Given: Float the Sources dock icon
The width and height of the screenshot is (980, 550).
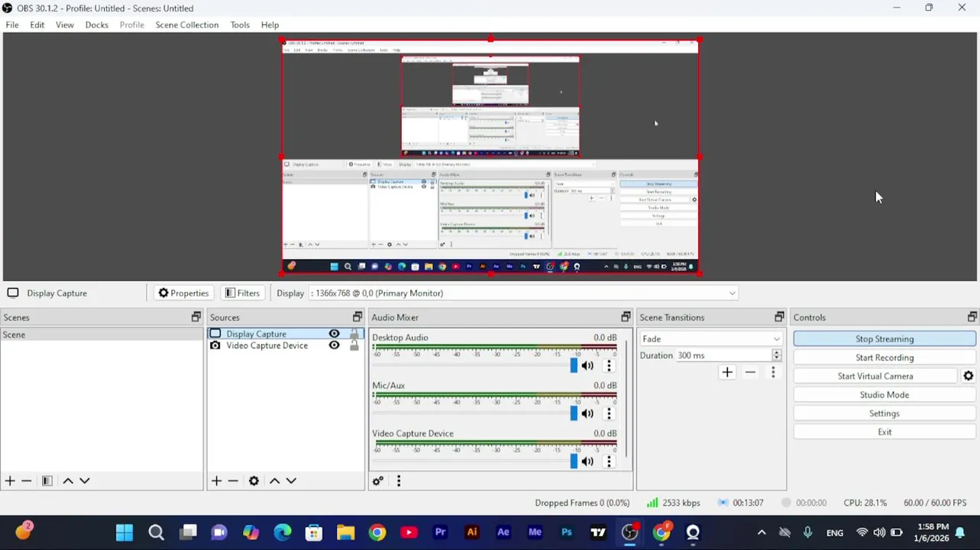Looking at the screenshot, I should (x=357, y=317).
